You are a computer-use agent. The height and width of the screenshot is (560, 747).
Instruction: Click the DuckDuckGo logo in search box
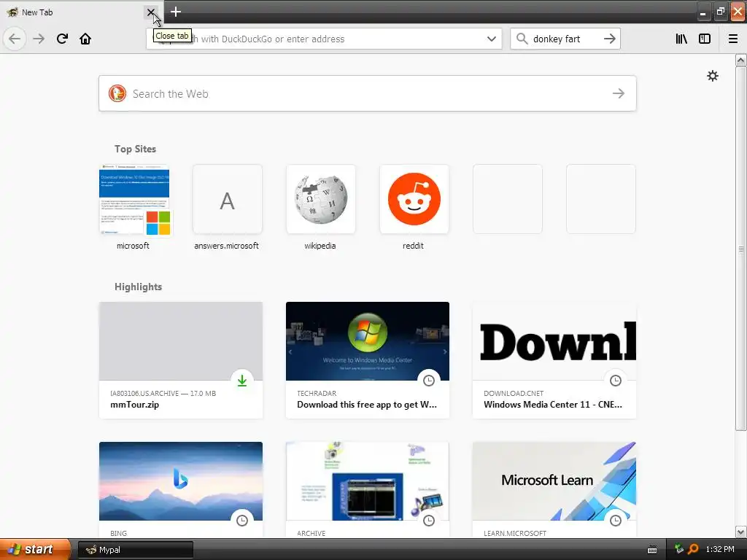117,93
